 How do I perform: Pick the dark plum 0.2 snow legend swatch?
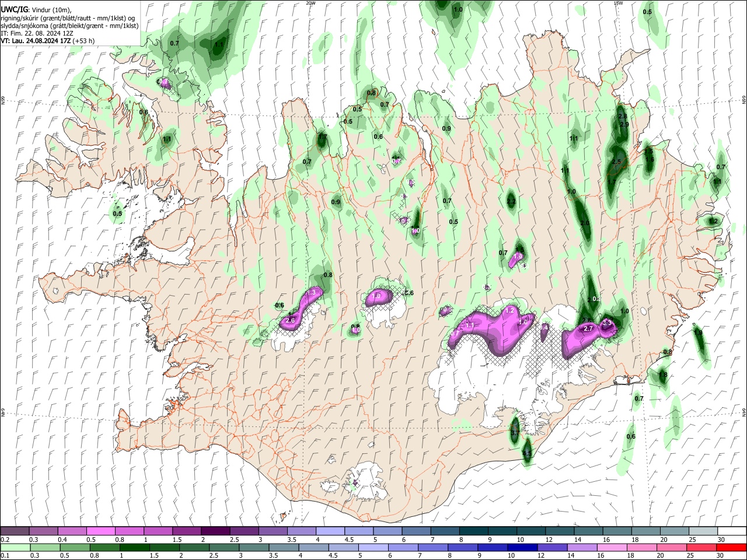[15, 531]
